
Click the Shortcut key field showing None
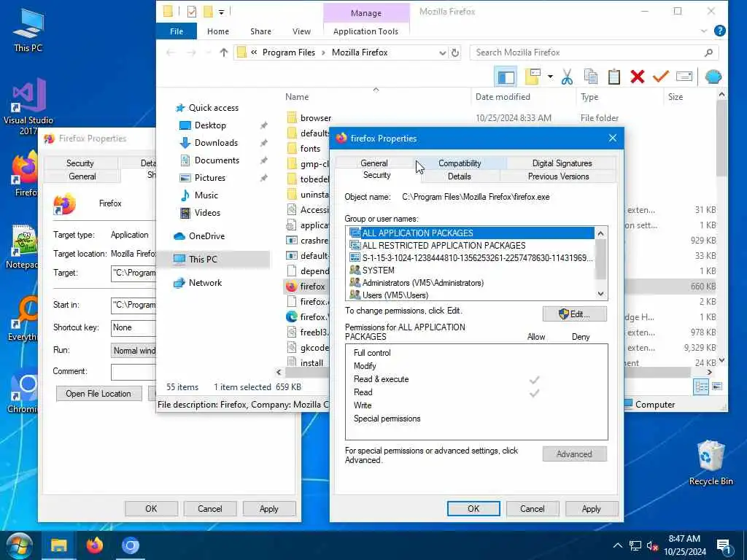(133, 327)
